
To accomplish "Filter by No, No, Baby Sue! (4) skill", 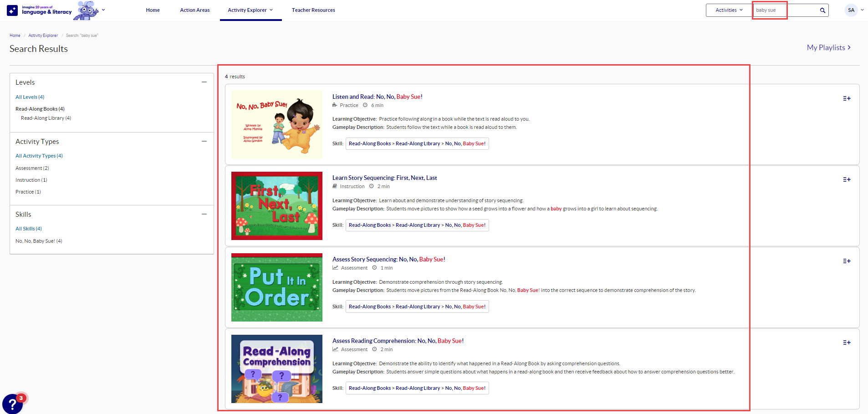I will coord(39,241).
